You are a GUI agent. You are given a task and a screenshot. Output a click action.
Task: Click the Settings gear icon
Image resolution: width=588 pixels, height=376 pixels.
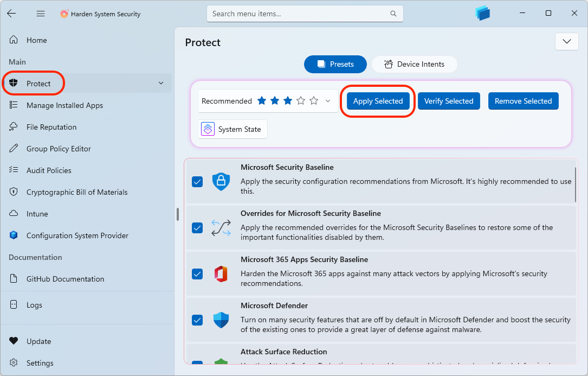[x=14, y=362]
